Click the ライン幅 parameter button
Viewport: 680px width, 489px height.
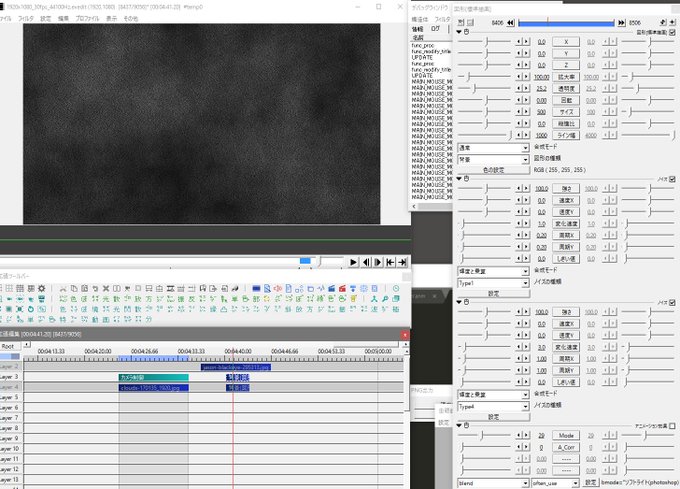566,135
